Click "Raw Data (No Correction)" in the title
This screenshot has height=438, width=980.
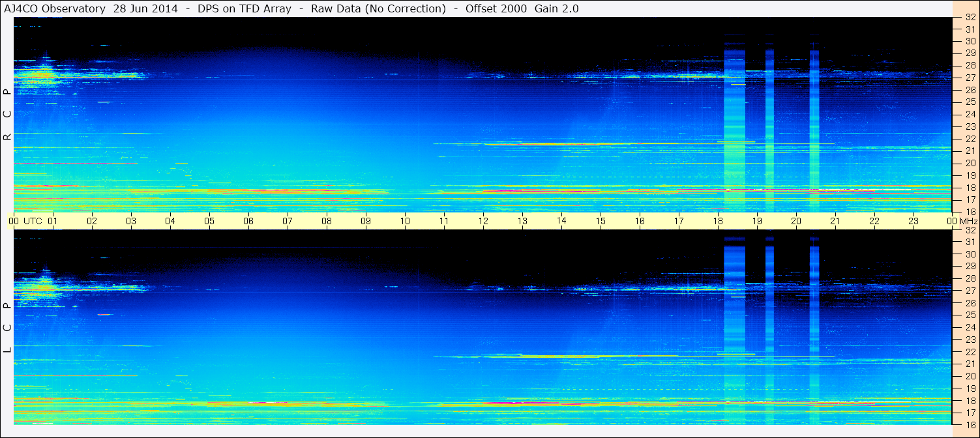click(x=378, y=9)
